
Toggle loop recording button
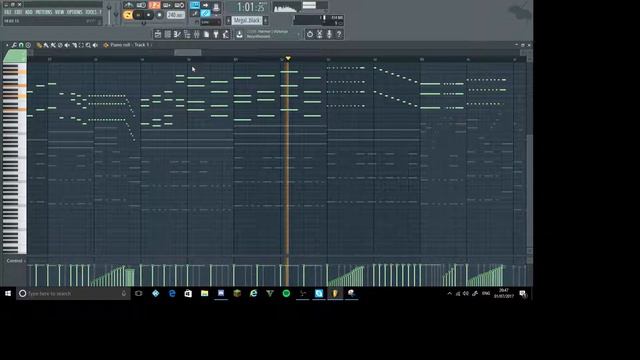179,5
